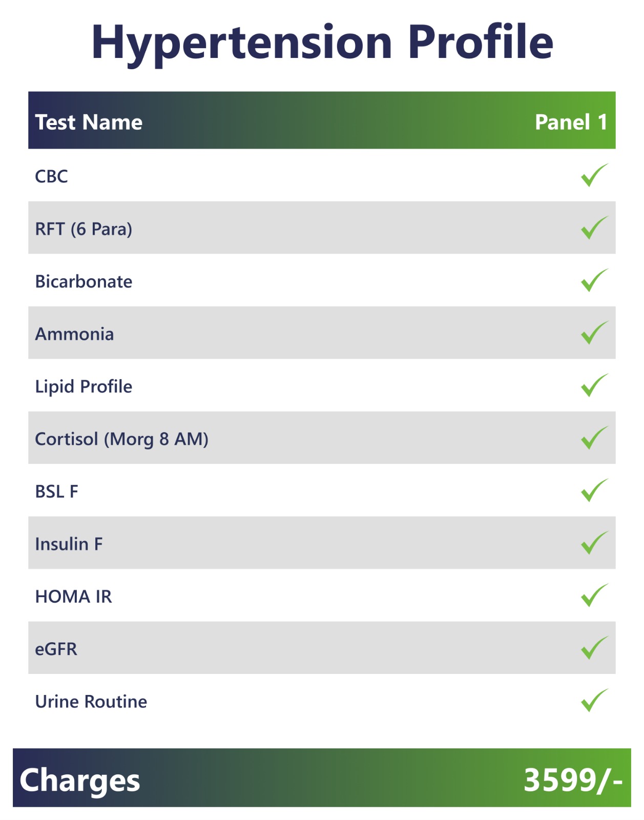The image size is (644, 820).
Task: Click the HOMA IR row checkmark
Action: click(x=594, y=596)
